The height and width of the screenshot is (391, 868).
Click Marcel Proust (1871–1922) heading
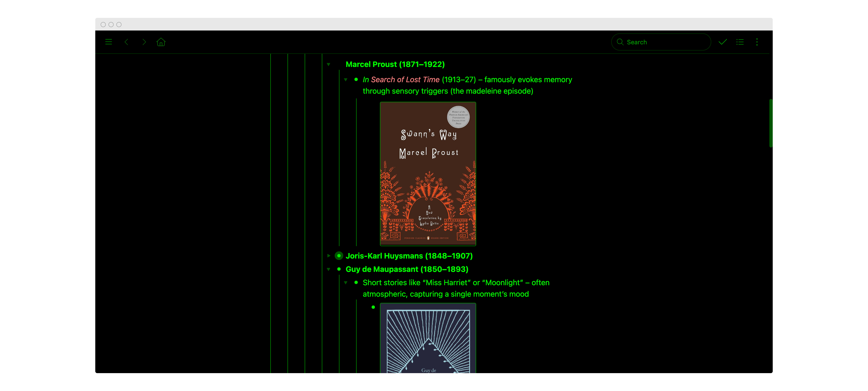coord(395,64)
